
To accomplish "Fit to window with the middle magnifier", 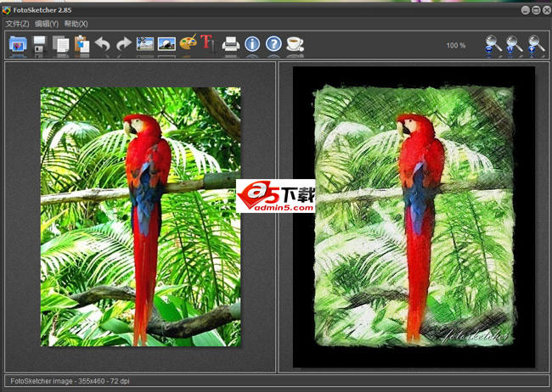I will coord(515,44).
